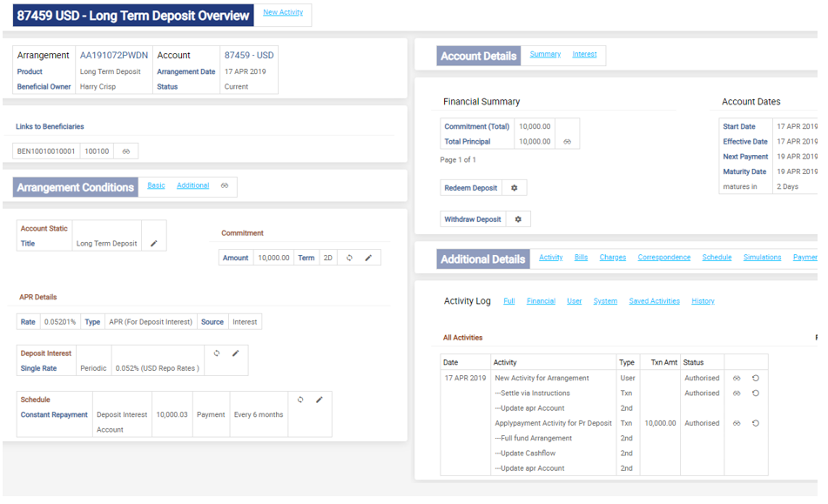Switch to the Interest tab in Account Details
Viewport: 828px width, 504px height.
point(584,54)
